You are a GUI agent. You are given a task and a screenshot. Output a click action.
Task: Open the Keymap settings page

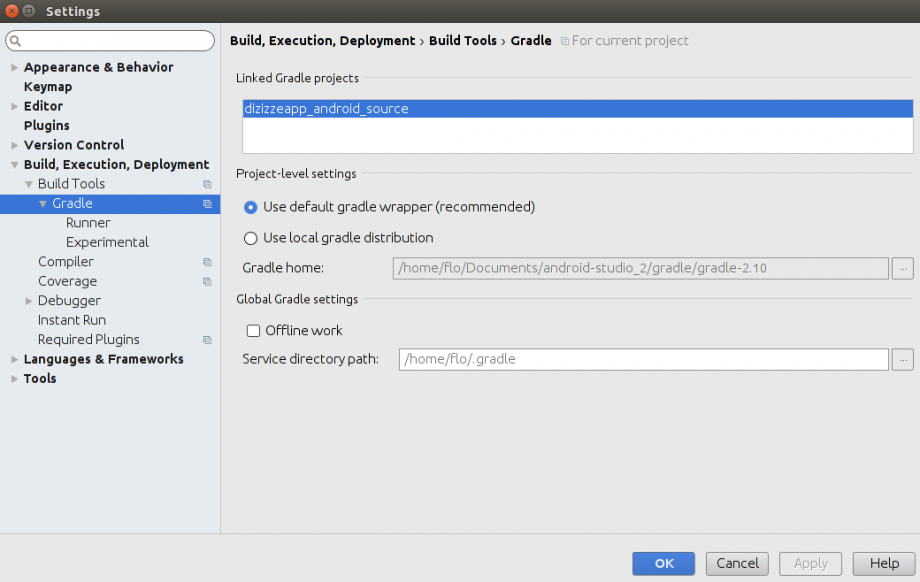tap(48, 87)
